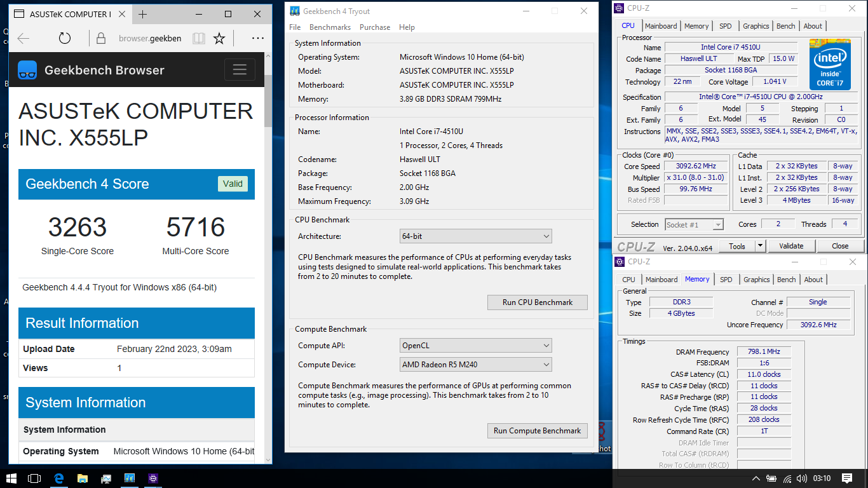
Task: Click the Edge browser back arrow
Action: click(24, 38)
